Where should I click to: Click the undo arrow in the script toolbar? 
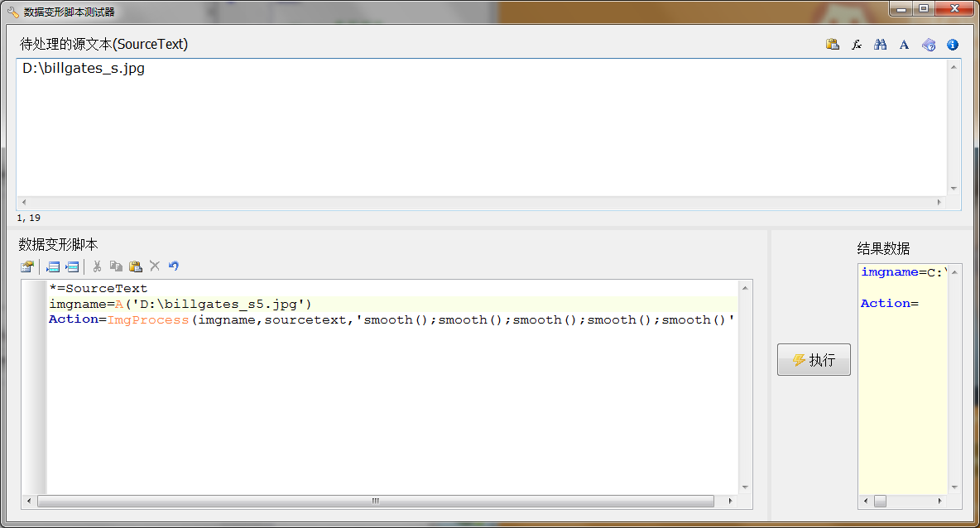point(174,266)
